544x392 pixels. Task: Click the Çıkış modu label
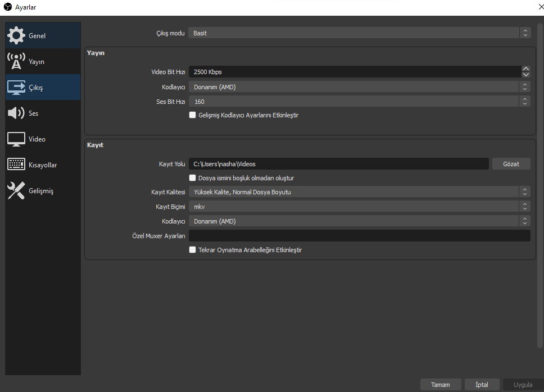point(170,33)
